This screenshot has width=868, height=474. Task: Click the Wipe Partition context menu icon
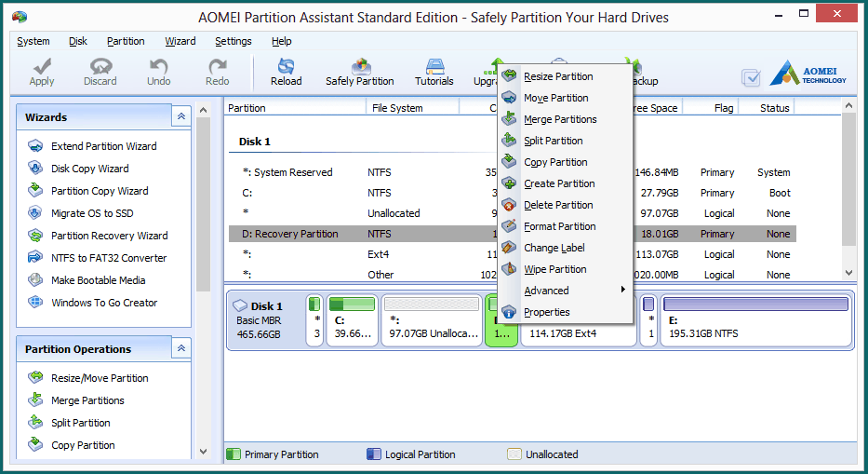pos(509,269)
